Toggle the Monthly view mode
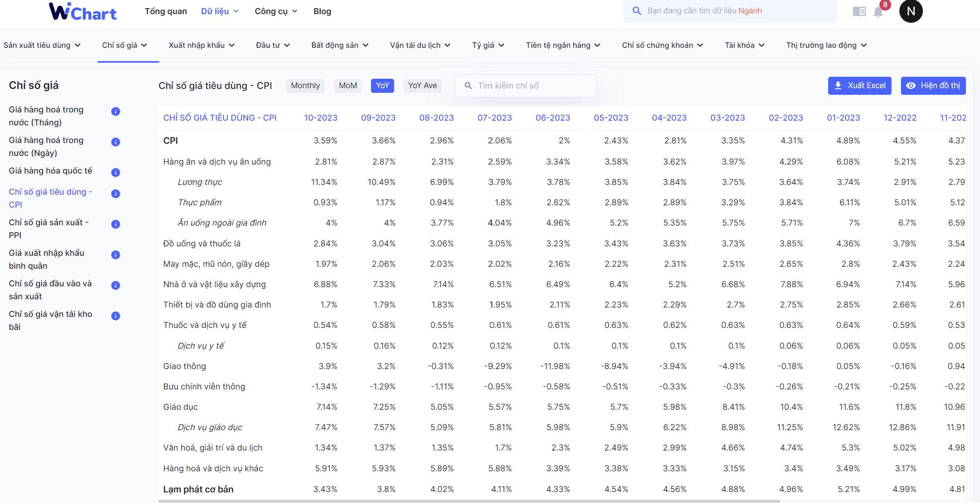The image size is (980, 503). pos(306,85)
